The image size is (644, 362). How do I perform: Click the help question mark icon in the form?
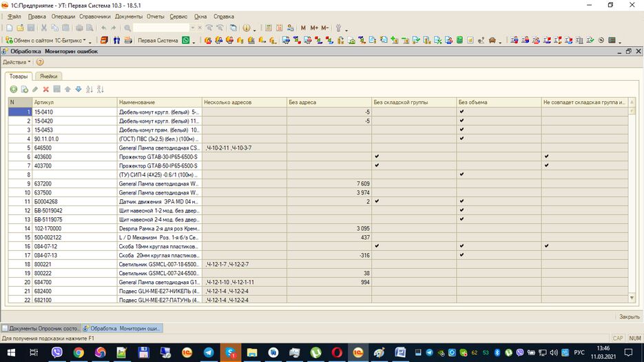[40, 62]
